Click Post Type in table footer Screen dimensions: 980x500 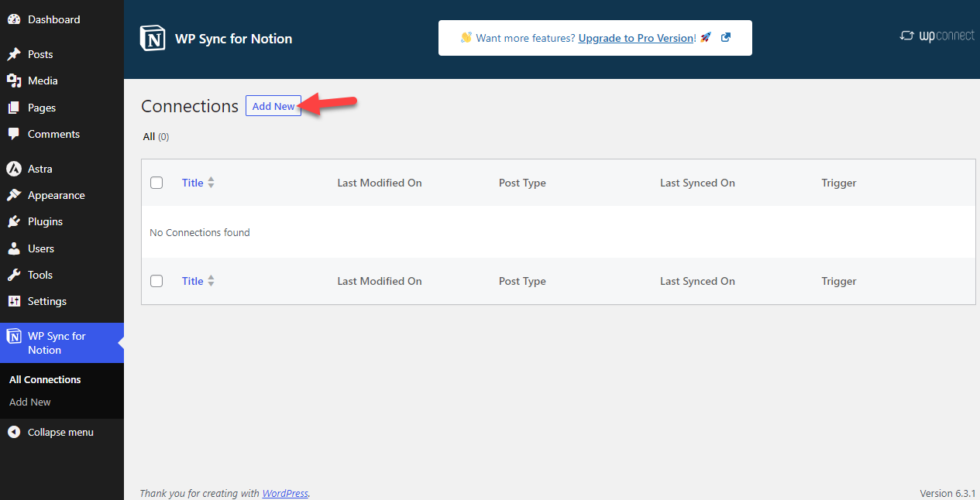pos(522,281)
